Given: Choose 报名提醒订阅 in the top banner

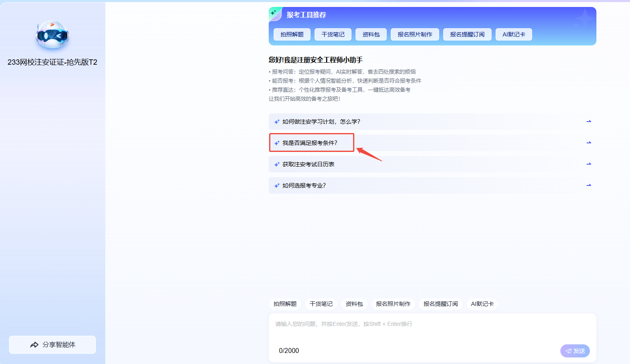Looking at the screenshot, I should pos(467,34).
